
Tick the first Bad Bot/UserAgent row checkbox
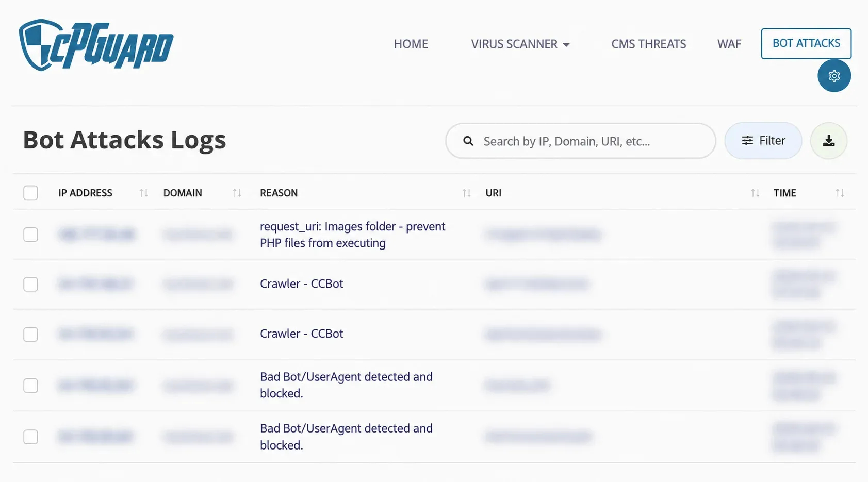[x=31, y=386]
